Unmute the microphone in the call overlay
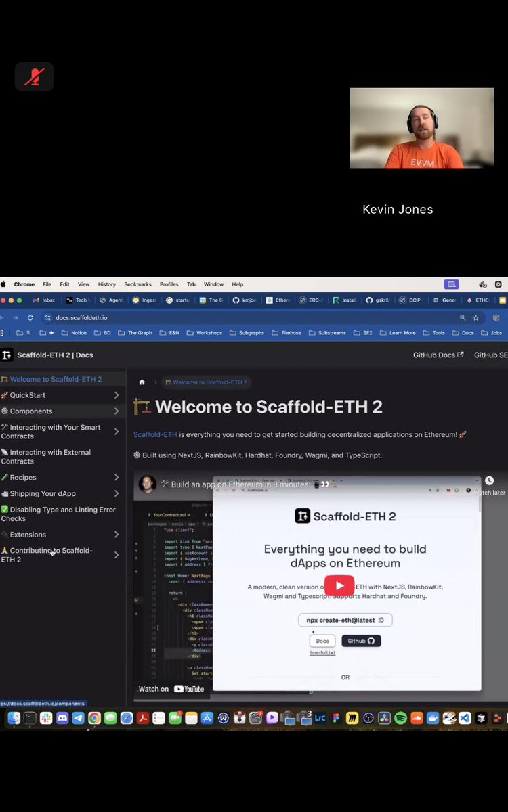 (x=34, y=76)
